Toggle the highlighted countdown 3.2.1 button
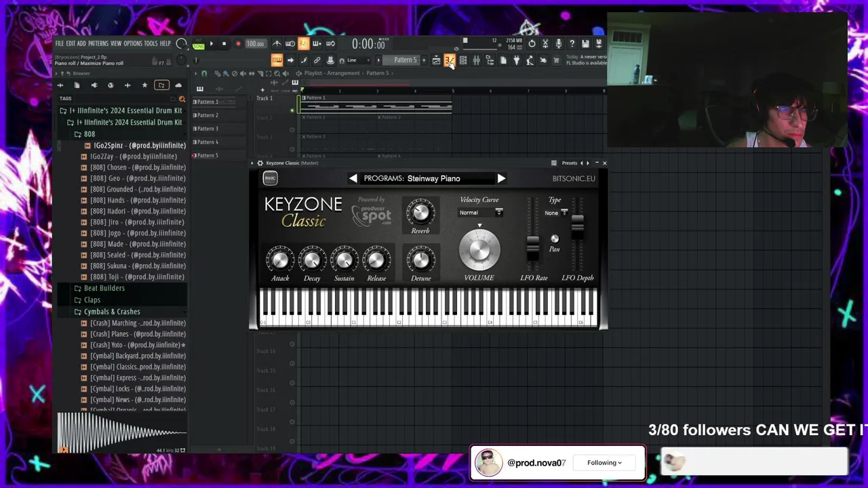Screen dimensions: 868x488 pyautogui.click(x=303, y=44)
